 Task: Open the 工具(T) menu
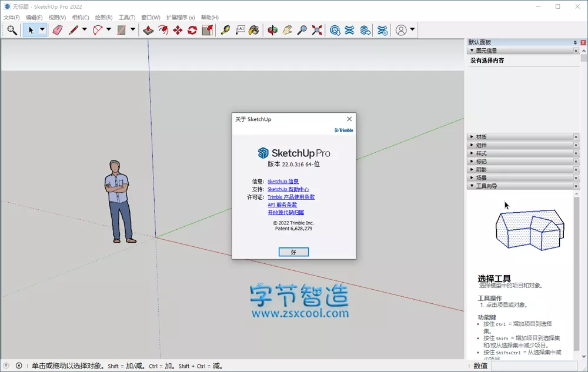[127, 17]
